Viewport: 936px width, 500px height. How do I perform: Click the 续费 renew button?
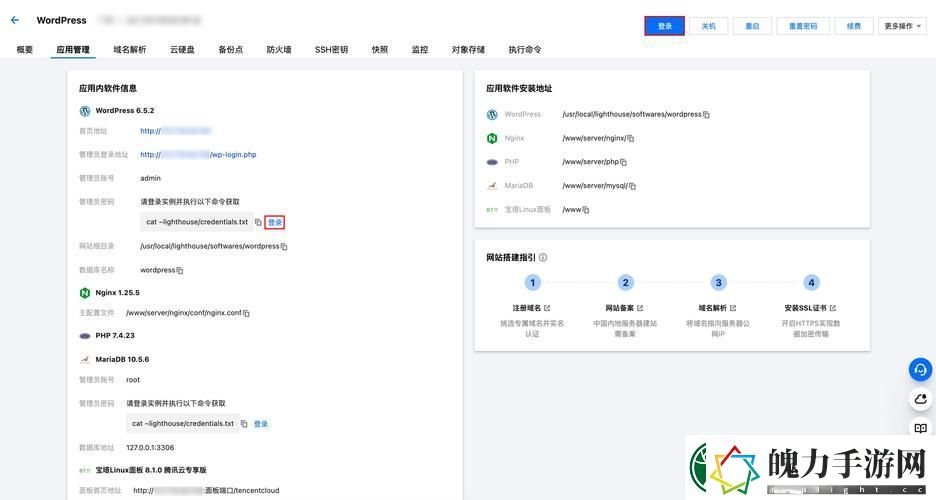[854, 26]
